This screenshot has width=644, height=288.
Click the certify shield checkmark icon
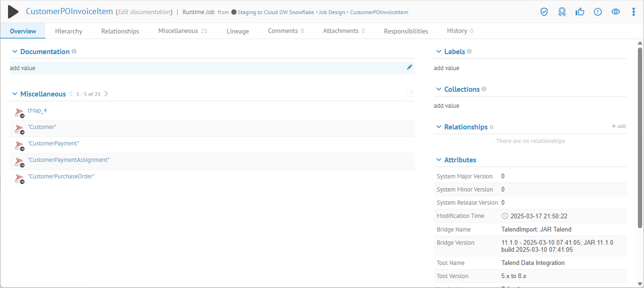click(x=544, y=12)
